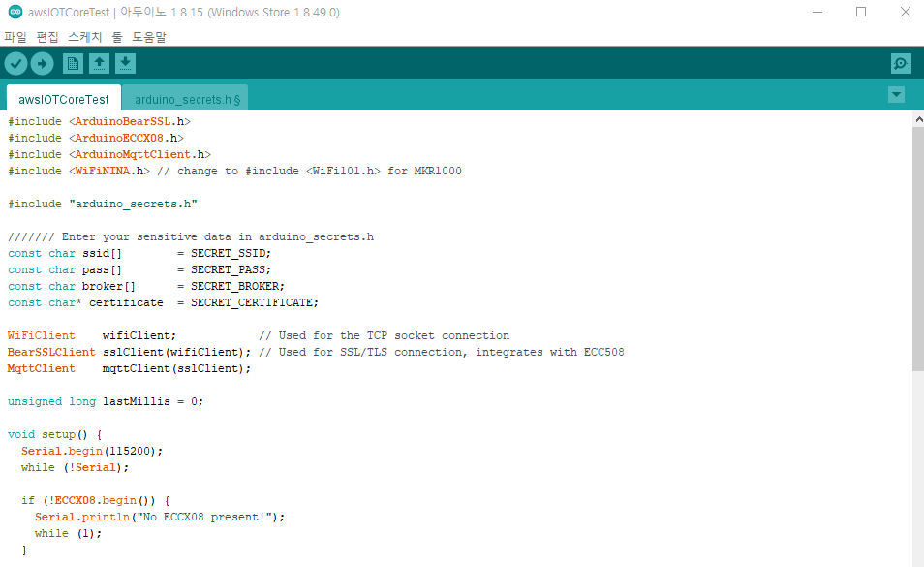Close the Arduino IDE window

(x=906, y=13)
